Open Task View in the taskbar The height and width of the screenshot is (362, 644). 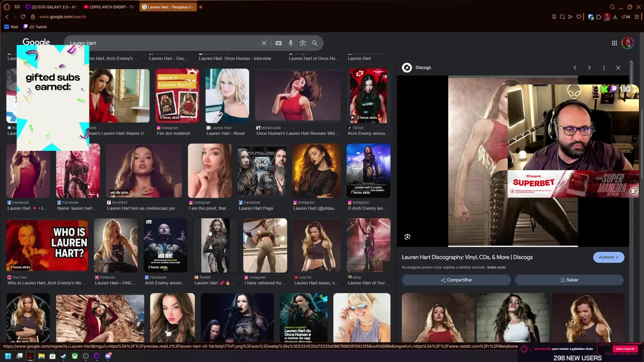(x=19, y=356)
